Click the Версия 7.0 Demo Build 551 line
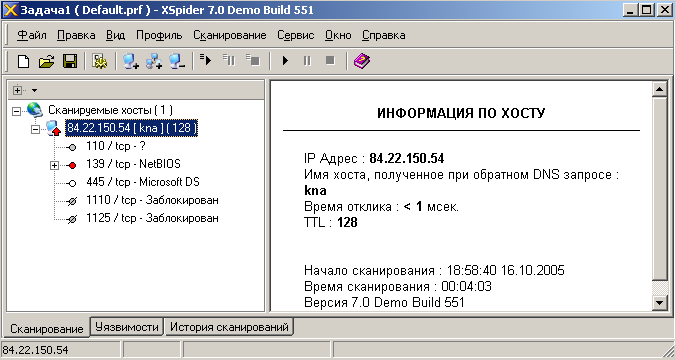 click(384, 302)
